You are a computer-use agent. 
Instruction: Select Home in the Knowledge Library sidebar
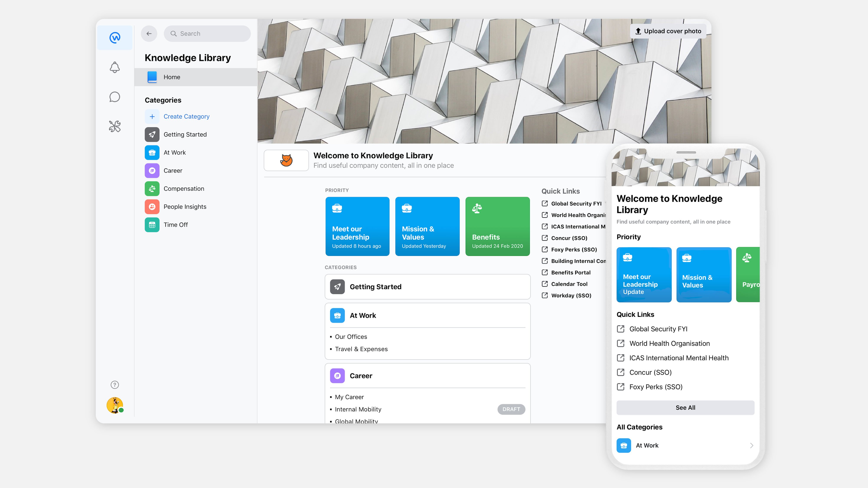[x=172, y=77]
